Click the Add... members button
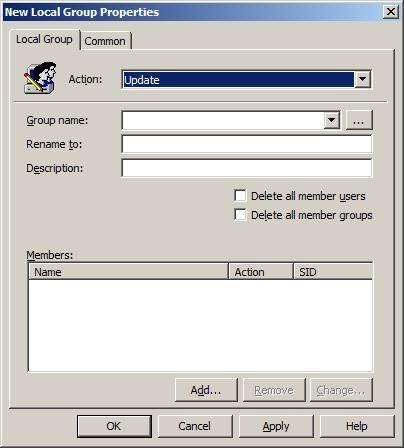The height and width of the screenshot is (448, 404). pos(206,390)
